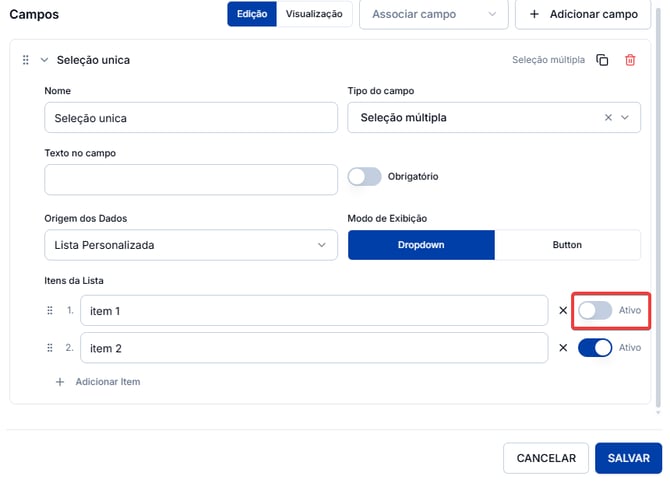Open the Associar campo dropdown
The image size is (670, 483).
[434, 15]
